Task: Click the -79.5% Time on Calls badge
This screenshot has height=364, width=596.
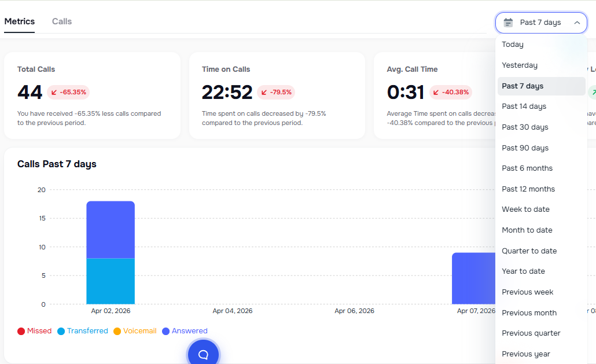Action: [x=276, y=92]
